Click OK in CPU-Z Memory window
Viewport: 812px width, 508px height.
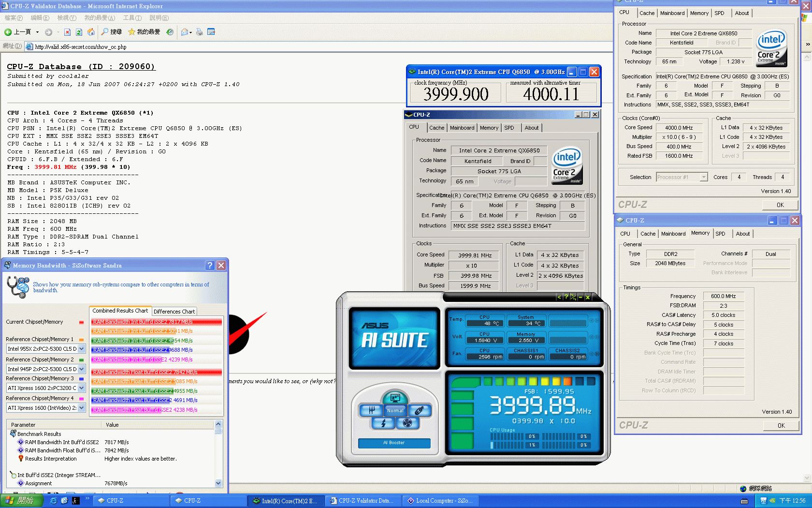781,425
